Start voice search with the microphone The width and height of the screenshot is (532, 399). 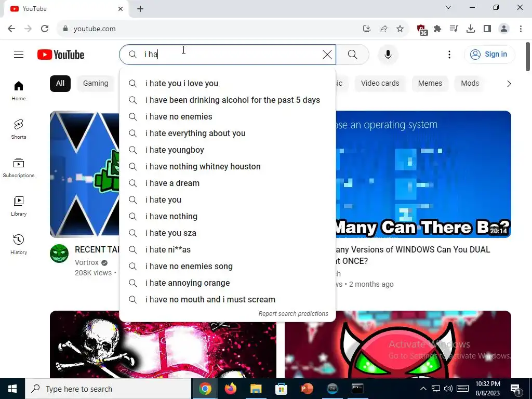tap(388, 54)
